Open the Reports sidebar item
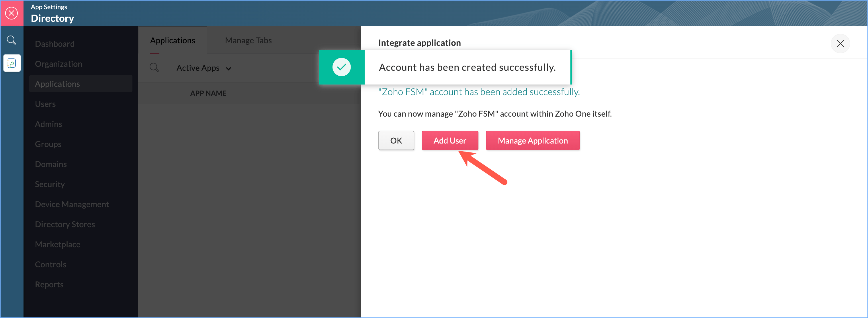The height and width of the screenshot is (318, 868). (x=49, y=284)
